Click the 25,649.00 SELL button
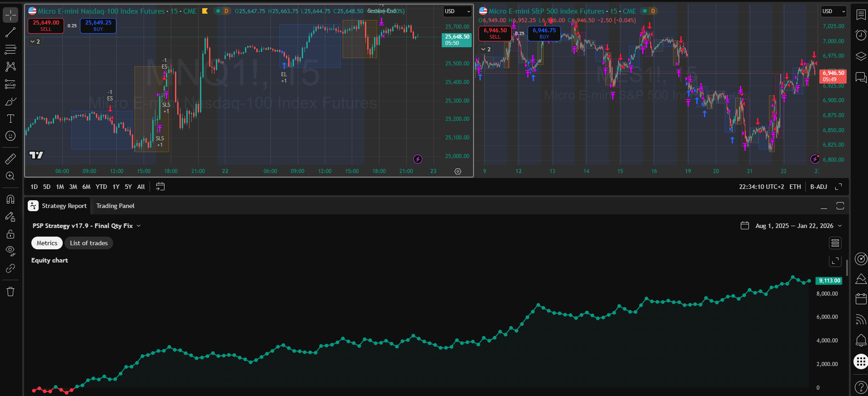 pyautogui.click(x=46, y=25)
